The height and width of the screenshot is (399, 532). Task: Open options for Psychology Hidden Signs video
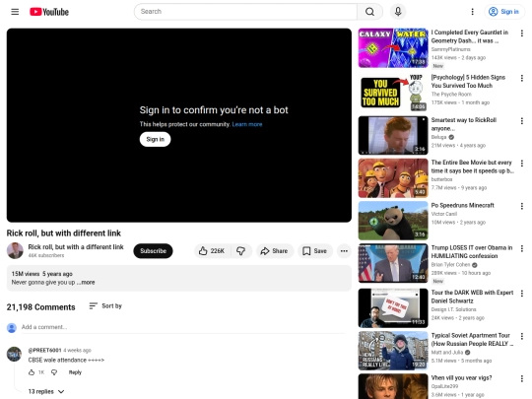click(522, 79)
